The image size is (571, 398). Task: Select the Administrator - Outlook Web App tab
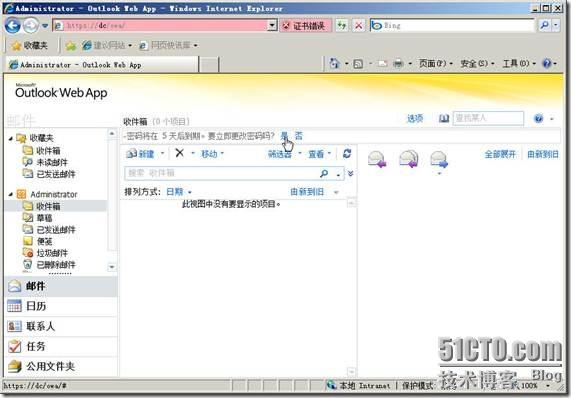click(103, 65)
